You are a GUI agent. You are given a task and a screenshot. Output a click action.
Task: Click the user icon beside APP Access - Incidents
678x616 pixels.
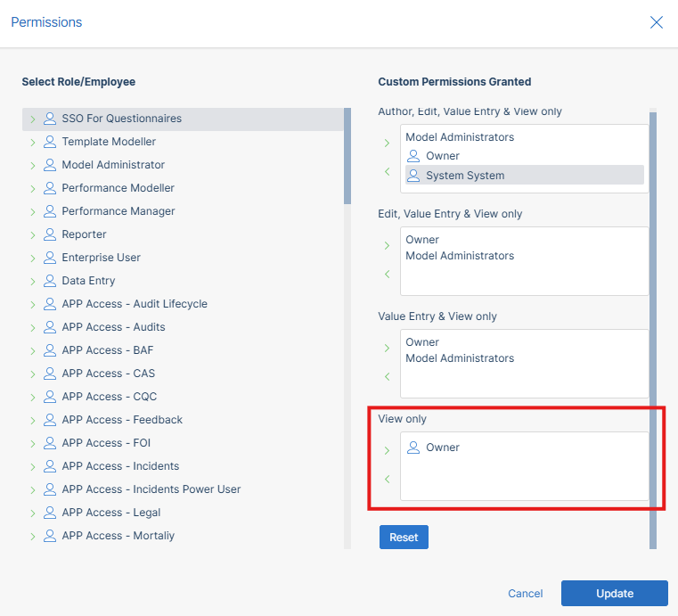coord(50,466)
